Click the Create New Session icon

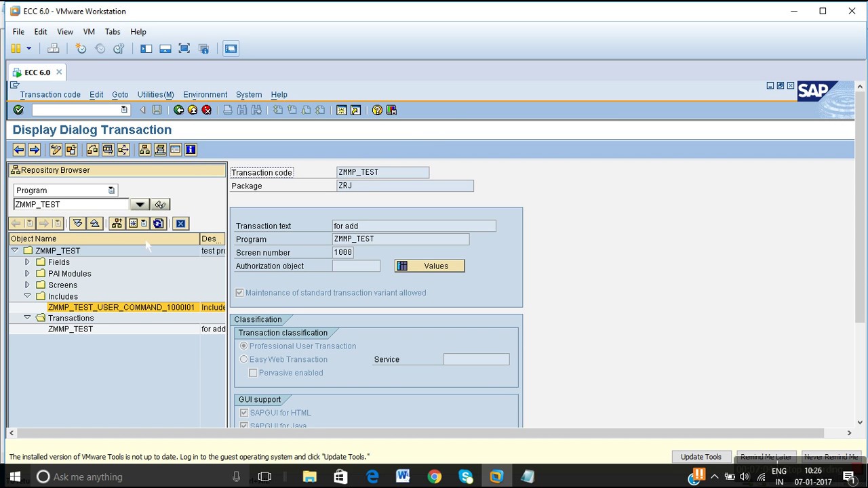pos(341,110)
